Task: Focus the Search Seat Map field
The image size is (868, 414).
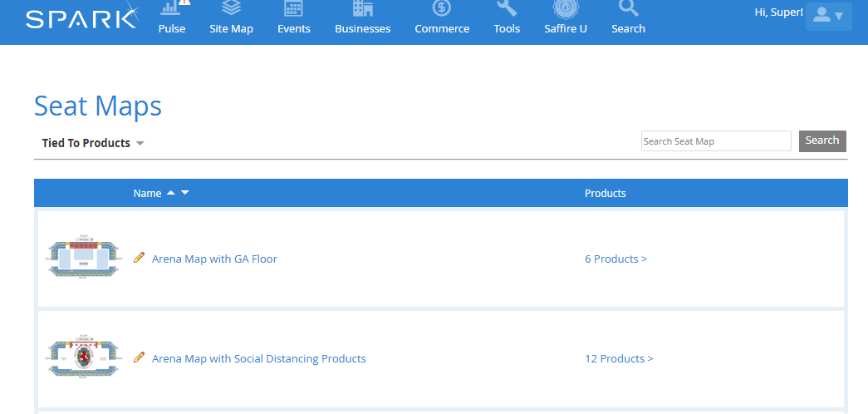Action: point(716,140)
